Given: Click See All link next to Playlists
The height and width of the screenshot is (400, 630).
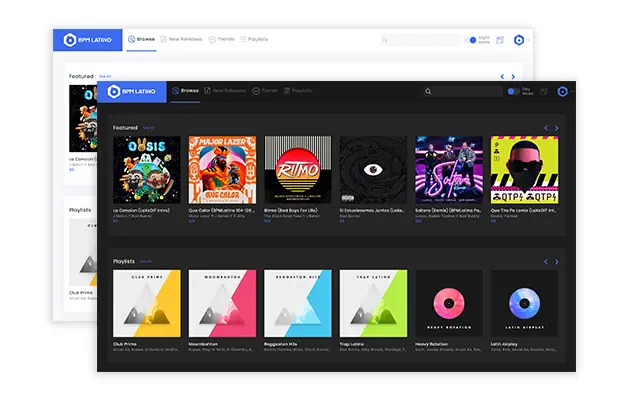Looking at the screenshot, I should [x=145, y=261].
